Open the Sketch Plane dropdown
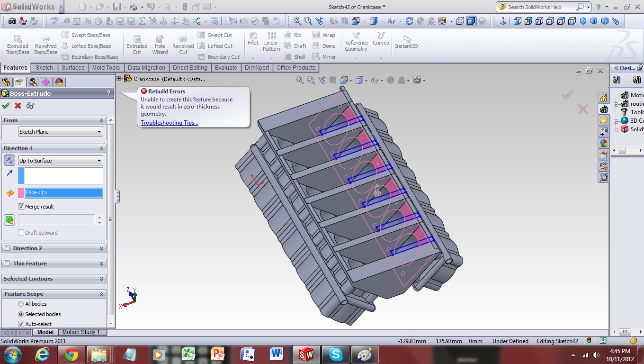This screenshot has height=364, width=644. (61, 132)
